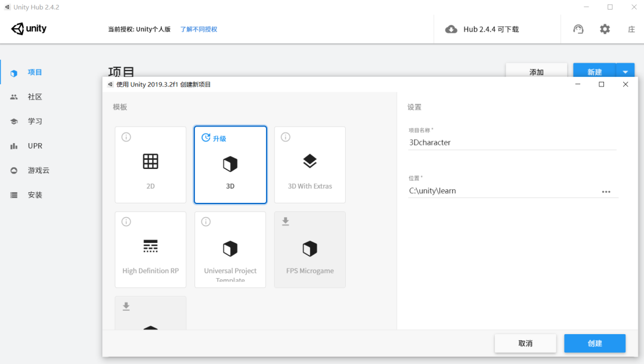Click 创建 to create the project
Screen dimensions: 644x364
[595, 344]
